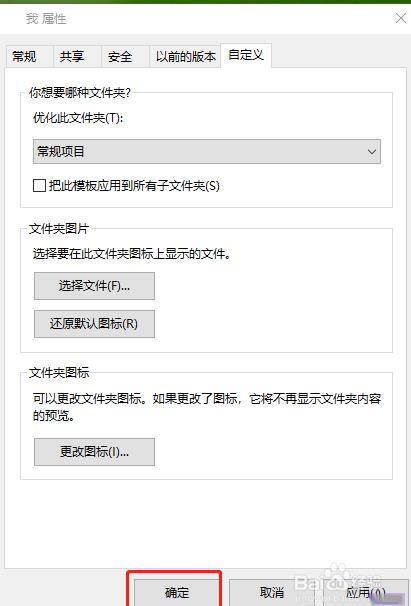Viewport: 411px width, 606px height.
Task: Open the 常规项目 folder type combo box
Action: (207, 152)
